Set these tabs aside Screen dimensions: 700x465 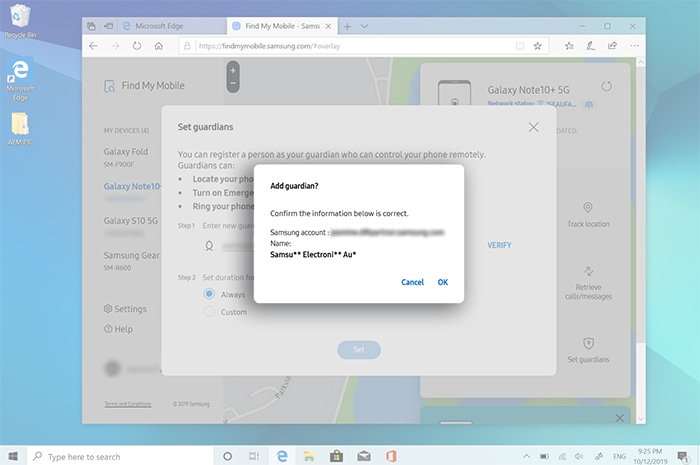(x=108, y=26)
